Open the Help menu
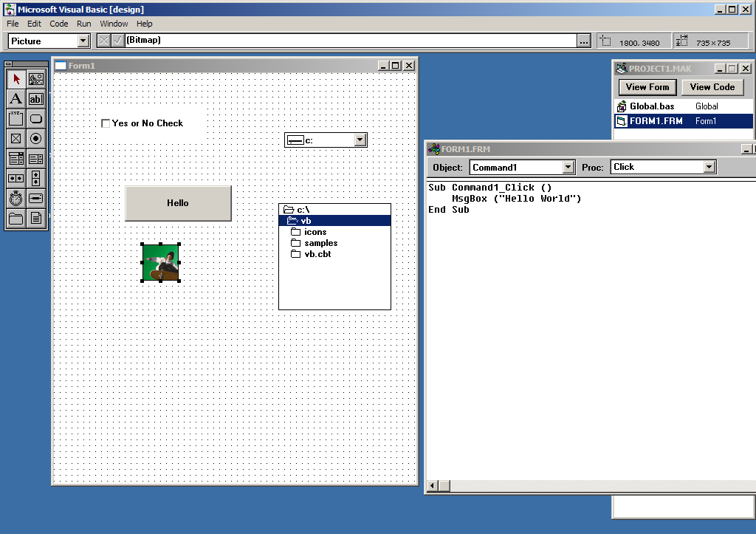Screen dimensions: 756x534 [144, 24]
